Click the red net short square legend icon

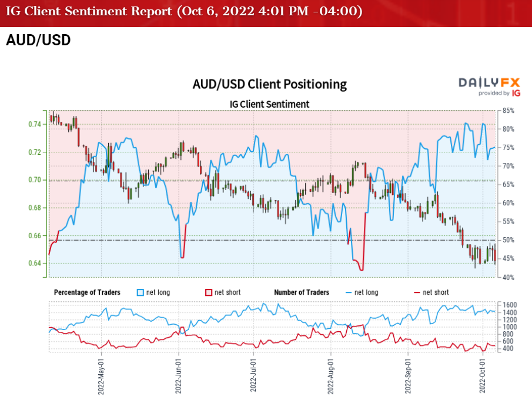208,292
